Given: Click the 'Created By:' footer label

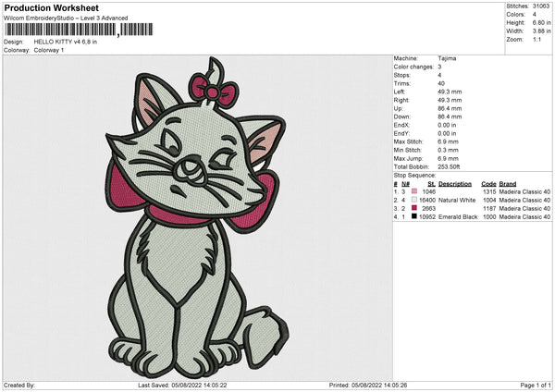Looking at the screenshot, I should (19, 386).
